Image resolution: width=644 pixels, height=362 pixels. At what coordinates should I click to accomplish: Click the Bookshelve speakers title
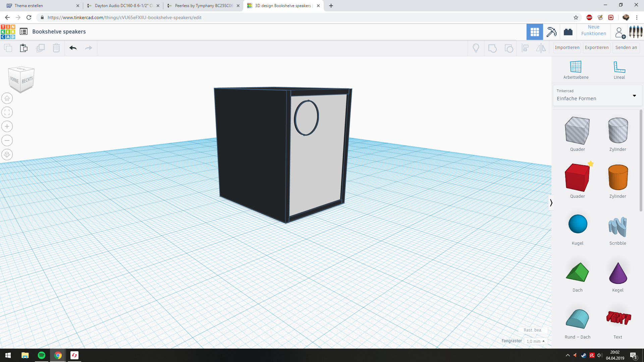(x=59, y=32)
